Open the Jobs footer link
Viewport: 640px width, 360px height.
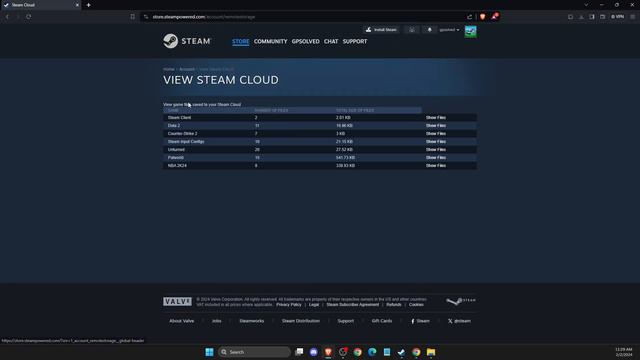click(x=216, y=321)
